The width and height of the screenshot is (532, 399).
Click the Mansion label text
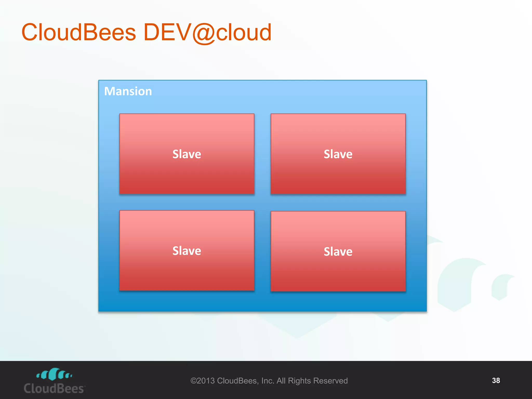(x=128, y=91)
